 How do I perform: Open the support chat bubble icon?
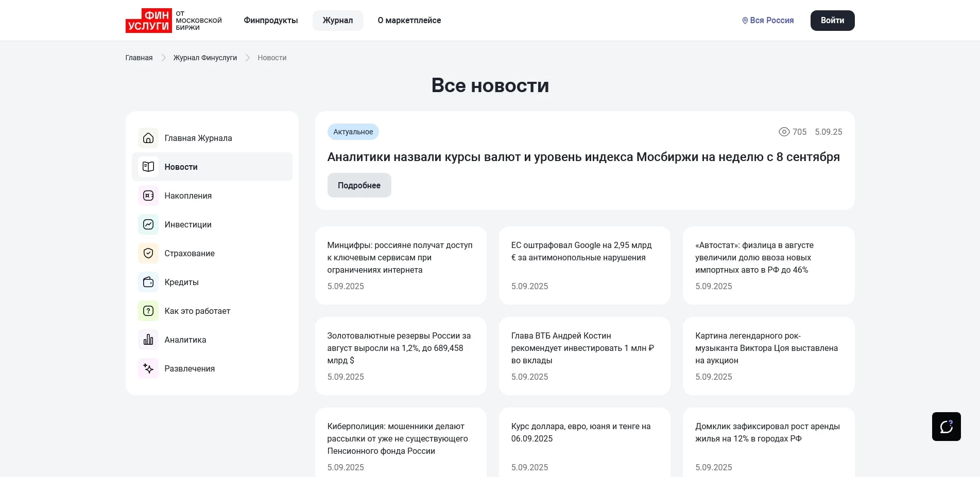click(x=947, y=426)
